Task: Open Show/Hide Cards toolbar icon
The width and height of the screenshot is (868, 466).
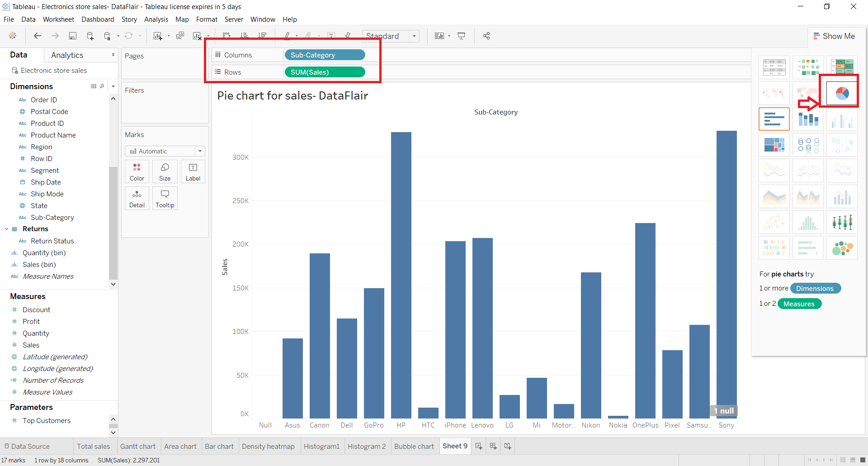Action: [x=439, y=36]
